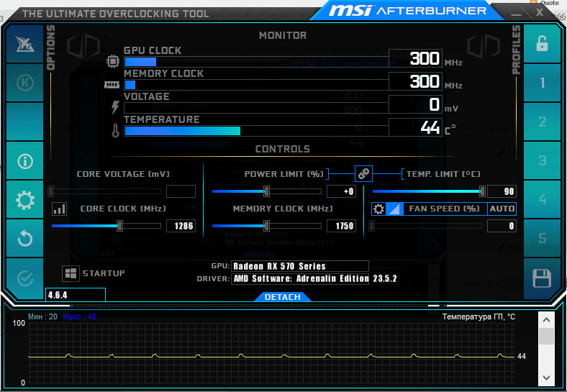Click the Voltage 0 mV reading
567x392 pixels.
click(415, 104)
